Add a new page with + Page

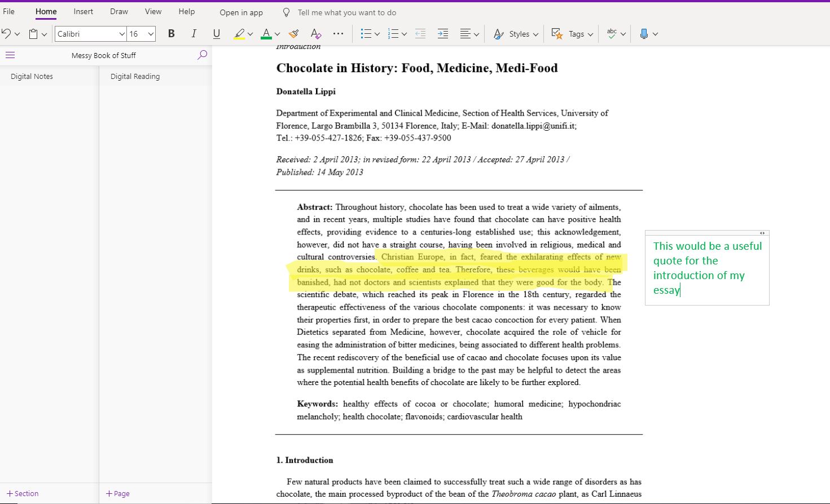pos(118,493)
